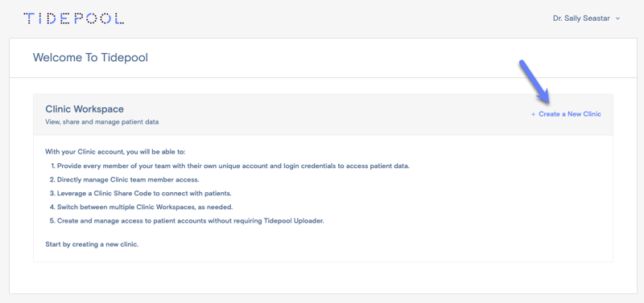The height and width of the screenshot is (303, 644).
Task: Click the Create a New Clinic link
Action: point(566,114)
